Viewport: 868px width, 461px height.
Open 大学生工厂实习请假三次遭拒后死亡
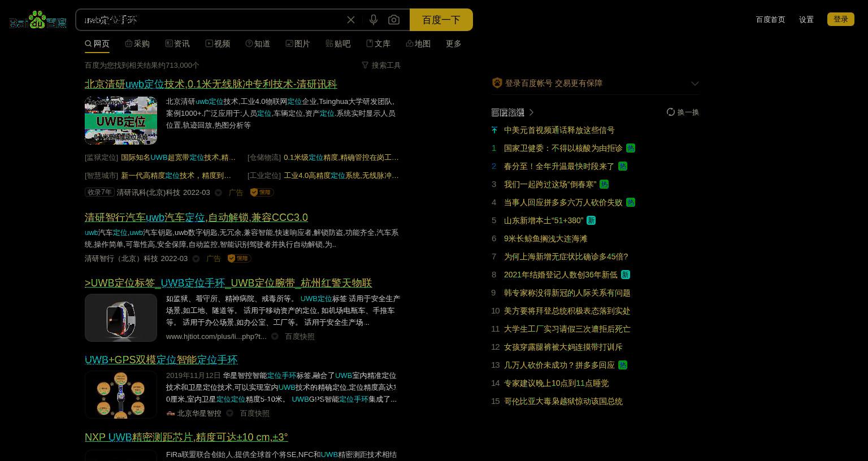point(567,329)
